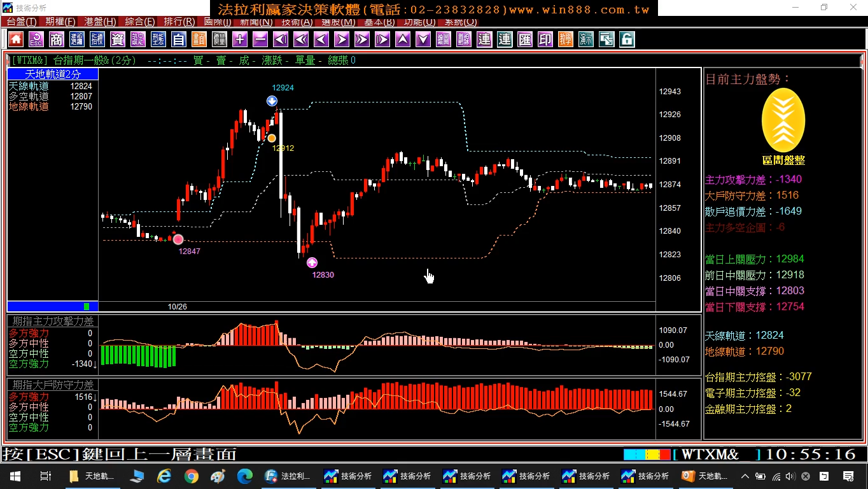Open the 綜合(E) menu
Image resolution: width=868 pixels, height=489 pixels.
(x=140, y=22)
